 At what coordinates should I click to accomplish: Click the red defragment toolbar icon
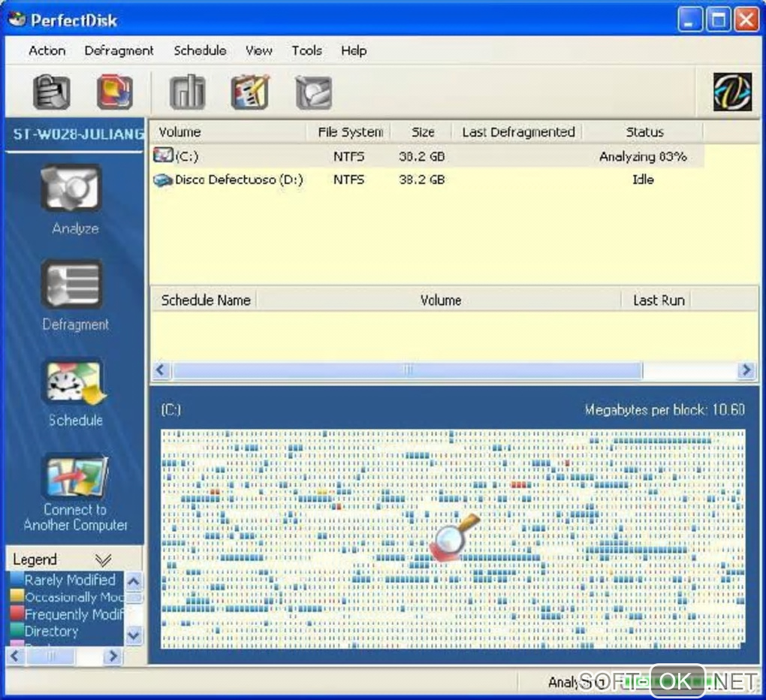pos(114,92)
